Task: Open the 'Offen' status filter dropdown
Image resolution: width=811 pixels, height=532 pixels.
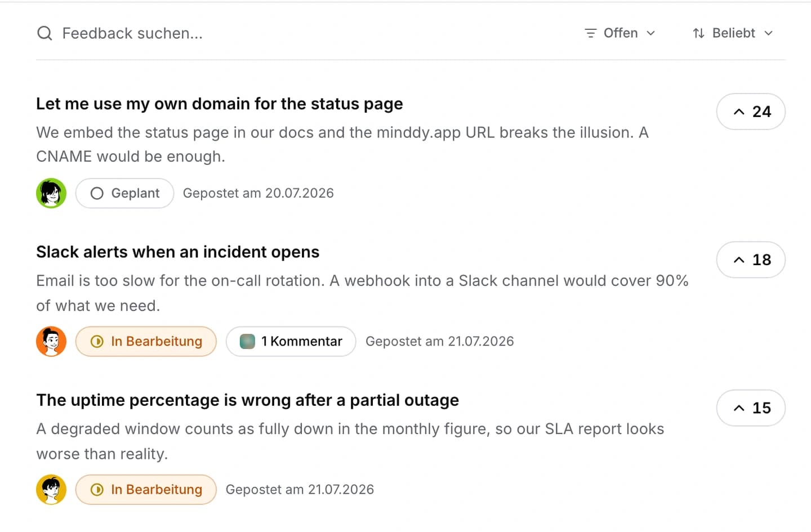Action: [620, 33]
